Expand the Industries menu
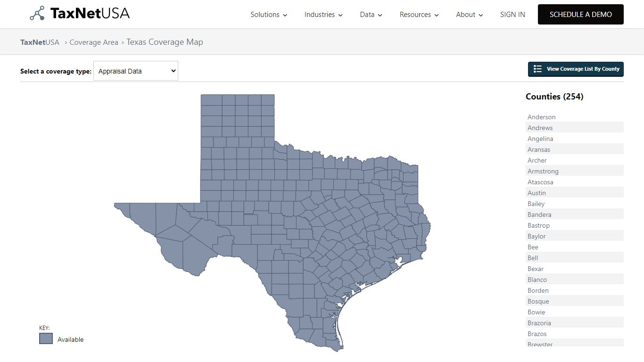 pyautogui.click(x=323, y=15)
